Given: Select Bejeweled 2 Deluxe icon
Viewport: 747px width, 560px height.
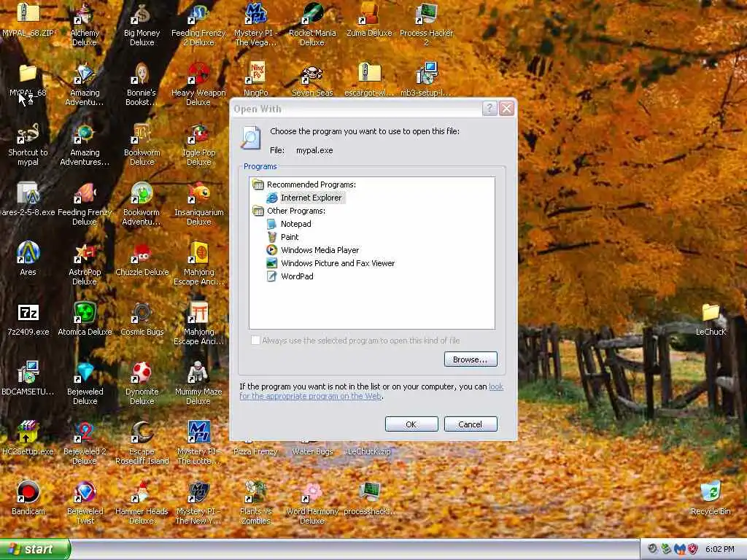Looking at the screenshot, I should (x=85, y=444).
